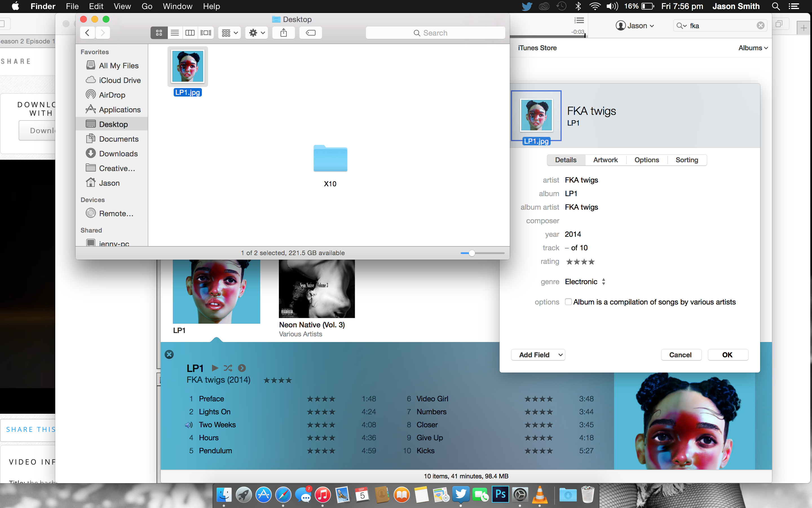
Task: Select track Video Girl
Action: coord(432,398)
